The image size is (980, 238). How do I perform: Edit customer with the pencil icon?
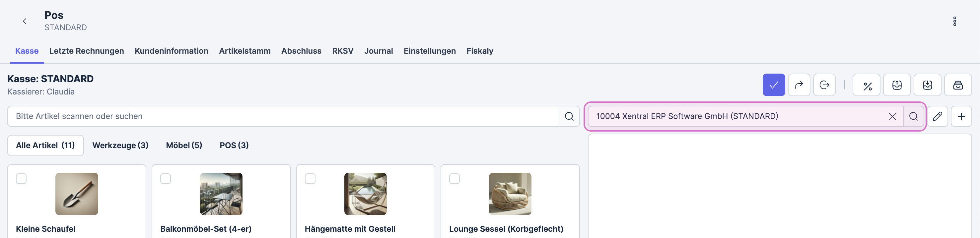click(938, 116)
